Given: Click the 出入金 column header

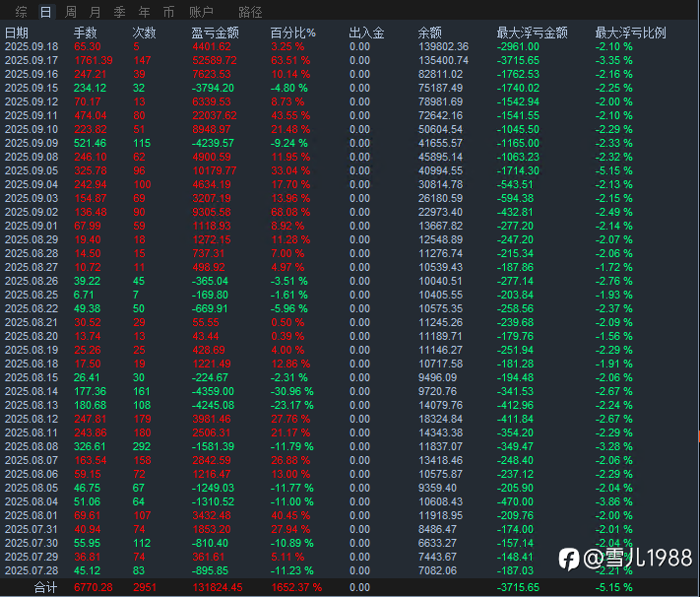Looking at the screenshot, I should click(366, 33).
